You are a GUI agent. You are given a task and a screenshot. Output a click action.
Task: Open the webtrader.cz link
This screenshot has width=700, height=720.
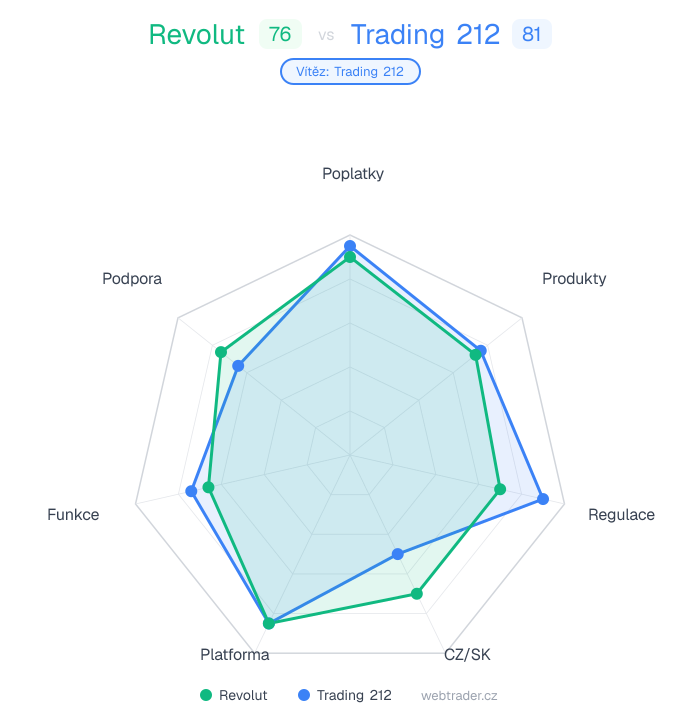(x=459, y=695)
